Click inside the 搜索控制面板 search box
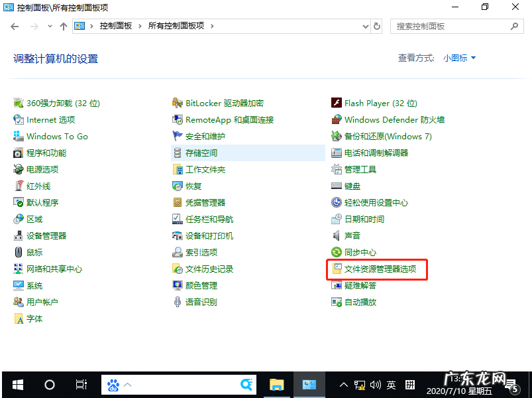532x398 pixels. 451,26
